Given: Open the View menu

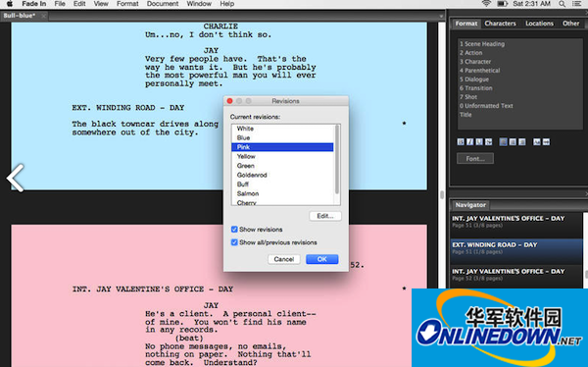Looking at the screenshot, I should 101,4.
